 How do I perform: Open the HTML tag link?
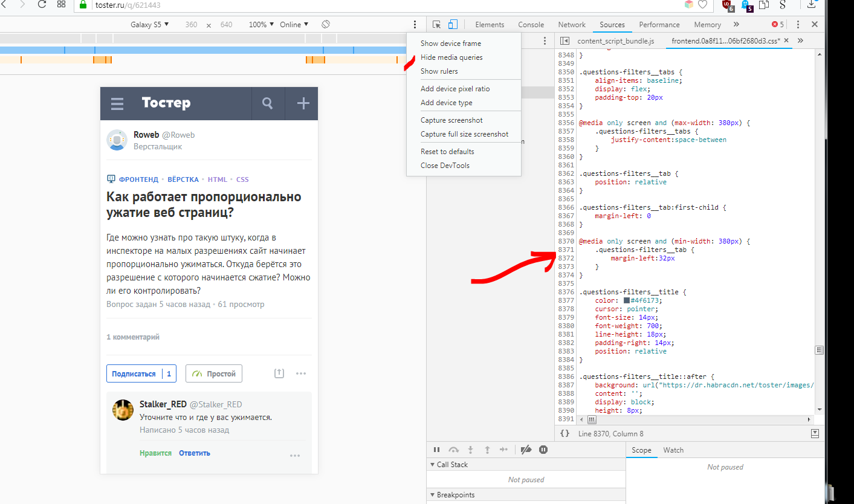click(218, 179)
